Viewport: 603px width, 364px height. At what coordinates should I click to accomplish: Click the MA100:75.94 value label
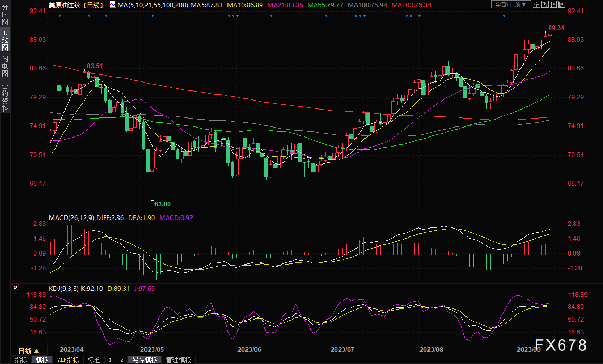tap(367, 5)
